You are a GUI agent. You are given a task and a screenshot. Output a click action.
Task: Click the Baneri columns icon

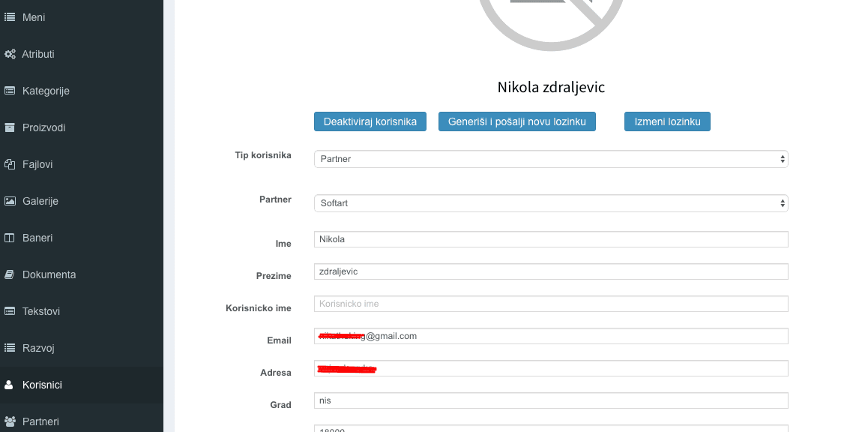point(10,238)
